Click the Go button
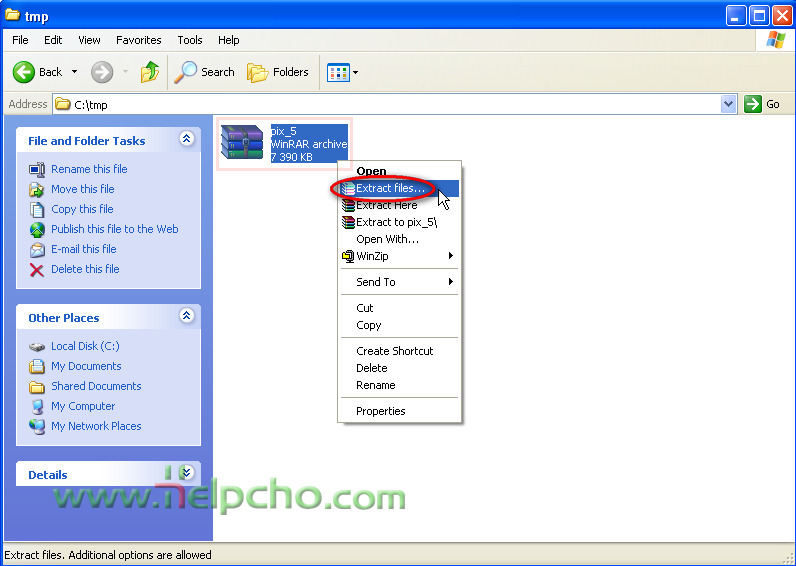 coord(762,104)
